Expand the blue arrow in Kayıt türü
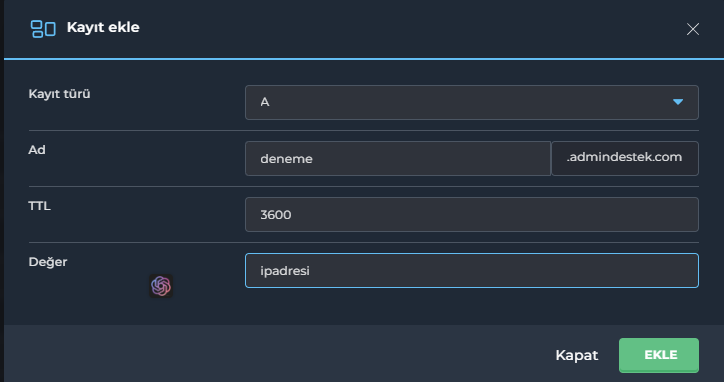 (677, 102)
